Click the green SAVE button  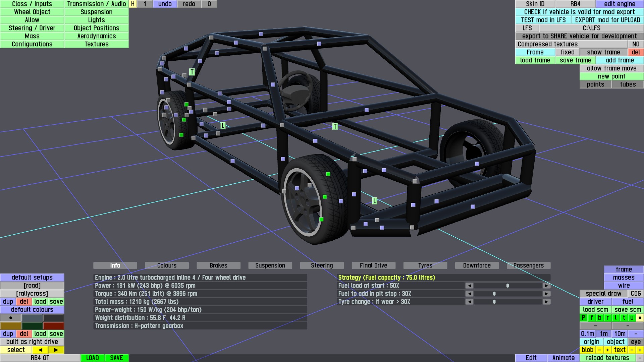pyautogui.click(x=116, y=358)
